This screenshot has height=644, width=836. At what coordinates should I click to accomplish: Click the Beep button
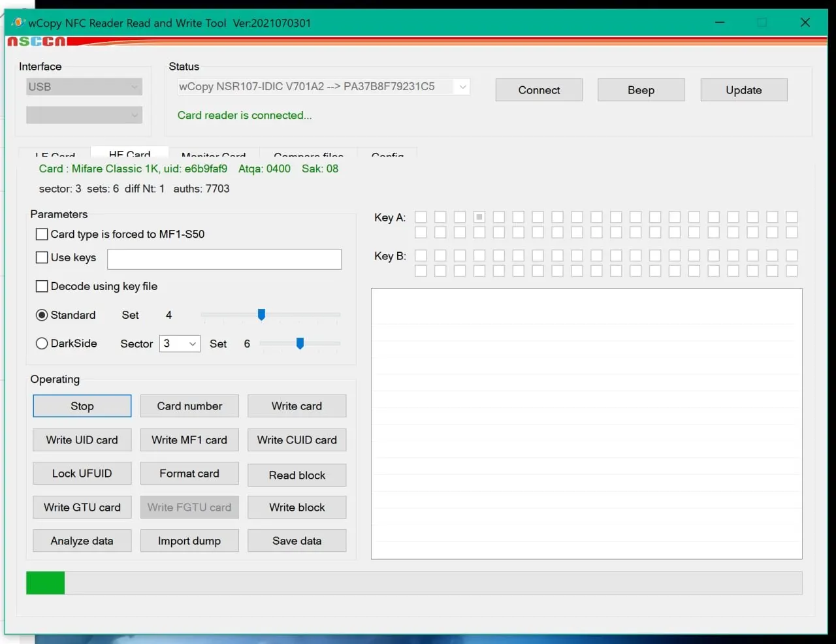click(641, 90)
